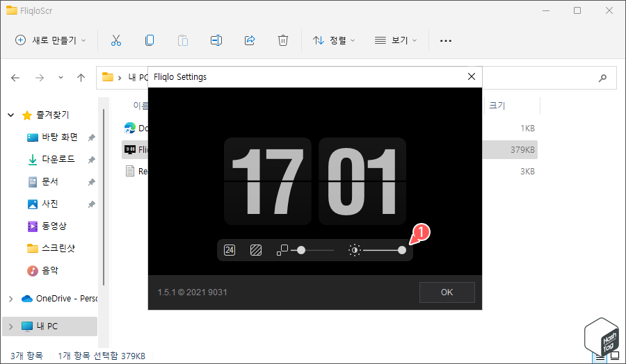Switch to details view in status bar
Viewport: 626px width, 364px height.
coord(600,356)
